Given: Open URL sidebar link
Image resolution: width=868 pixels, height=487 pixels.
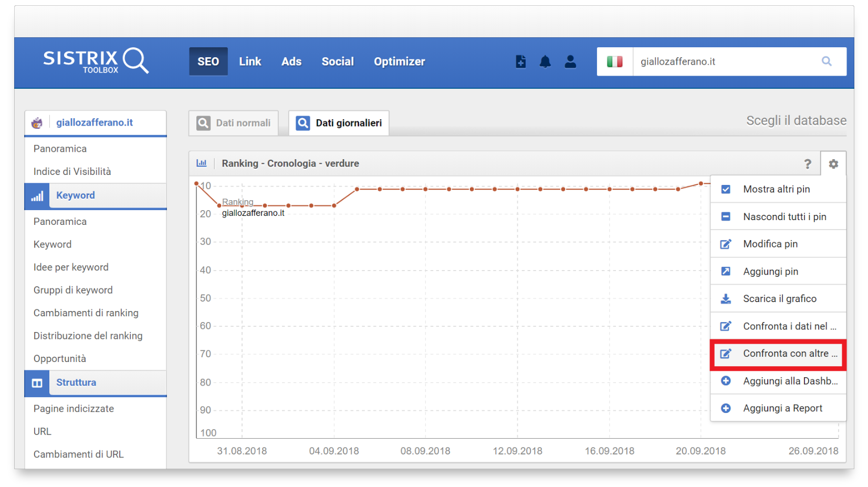Looking at the screenshot, I should [x=43, y=432].
